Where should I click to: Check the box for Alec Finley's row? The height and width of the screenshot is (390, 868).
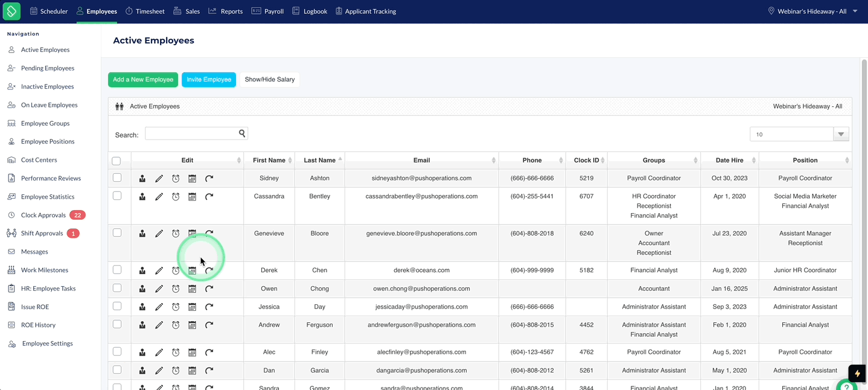[x=117, y=351]
